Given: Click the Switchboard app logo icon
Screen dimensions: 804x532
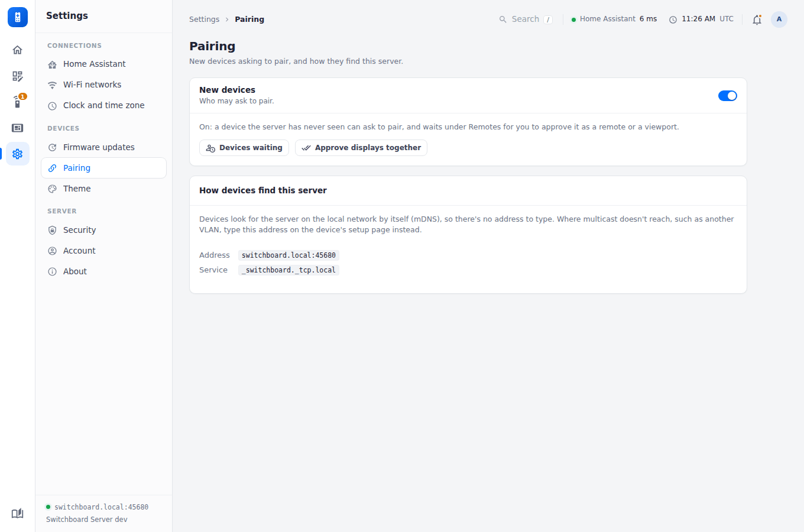Looking at the screenshot, I should click(18, 17).
